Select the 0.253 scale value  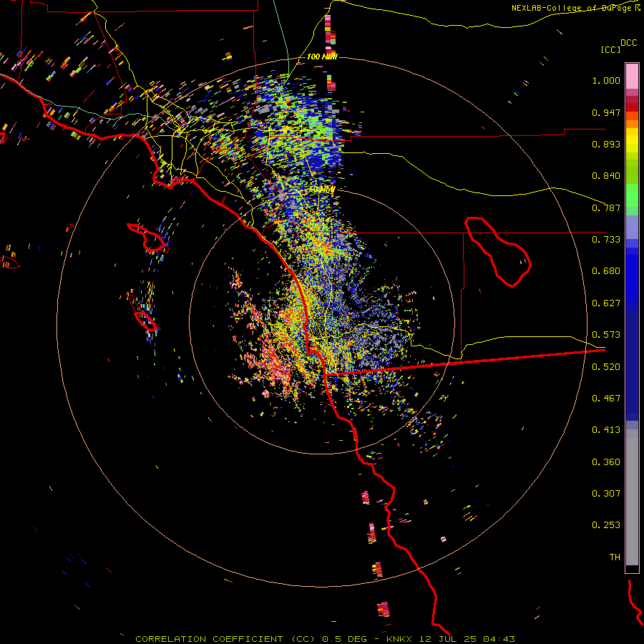[606, 525]
